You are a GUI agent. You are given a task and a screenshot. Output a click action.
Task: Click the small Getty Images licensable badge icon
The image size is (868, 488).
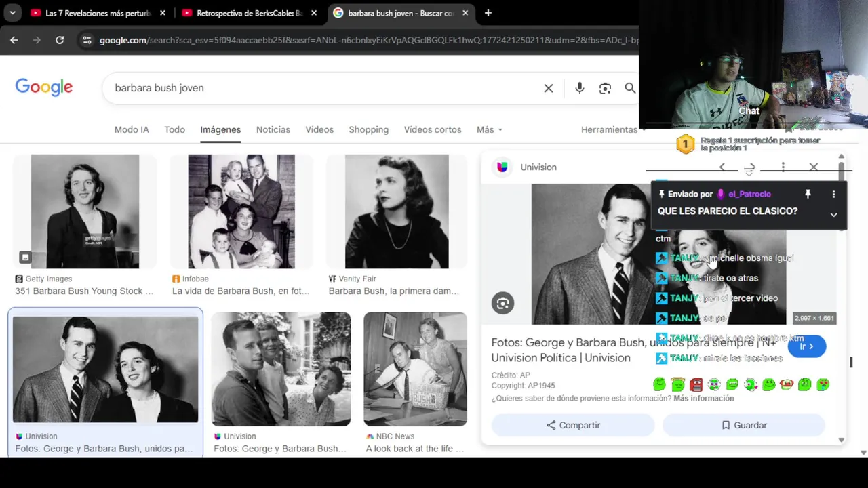(x=25, y=257)
